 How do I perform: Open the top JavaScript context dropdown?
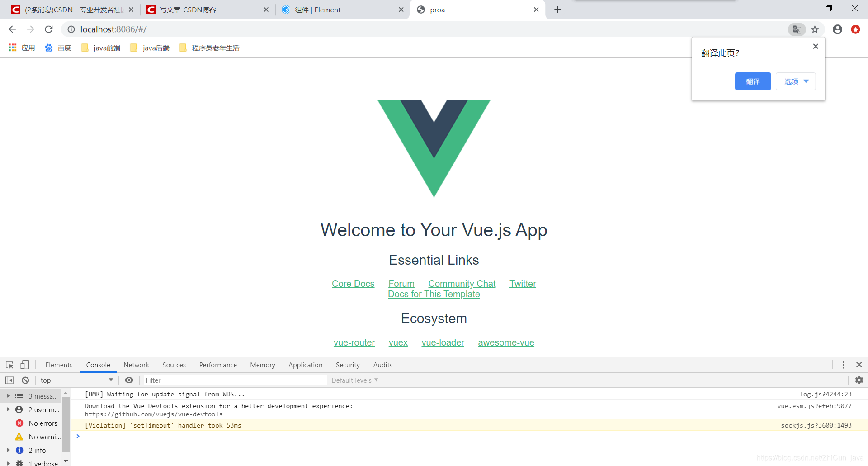tap(76, 380)
